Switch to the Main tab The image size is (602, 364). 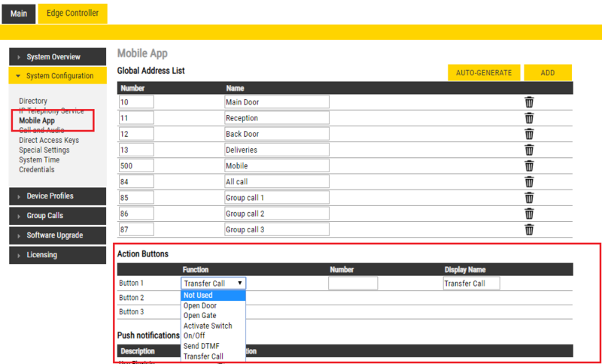click(x=19, y=14)
